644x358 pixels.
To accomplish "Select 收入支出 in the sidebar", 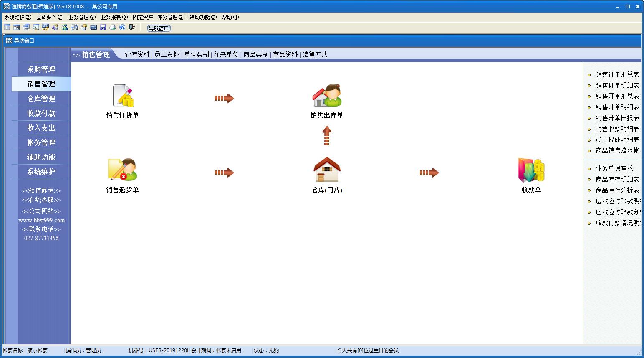I will pos(41,128).
